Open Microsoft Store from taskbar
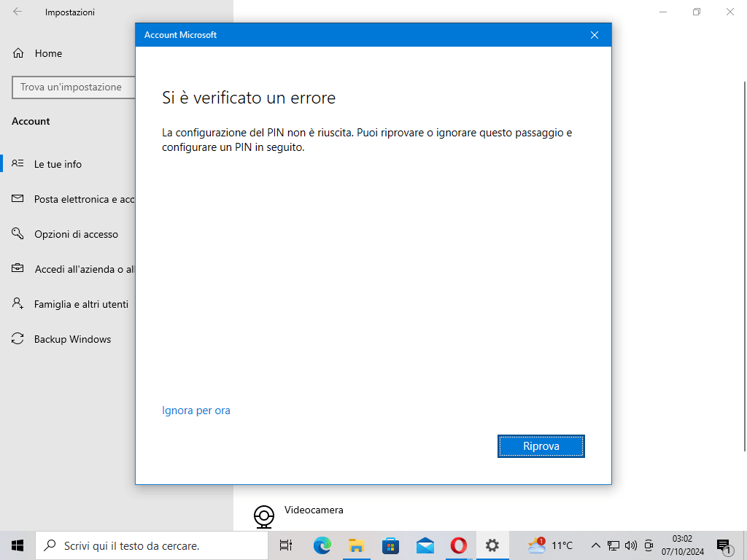Screen dimensions: 747x560 391,545
